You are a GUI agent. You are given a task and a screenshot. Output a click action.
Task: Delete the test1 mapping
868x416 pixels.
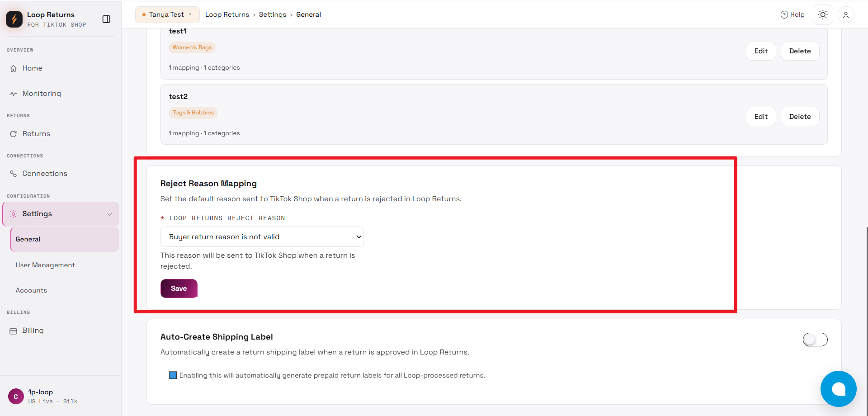(800, 51)
